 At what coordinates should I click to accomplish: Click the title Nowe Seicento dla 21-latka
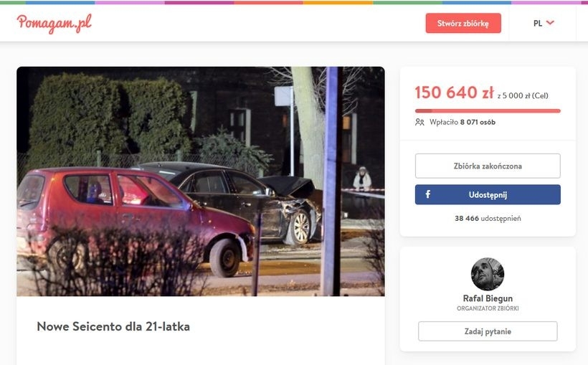pos(113,326)
